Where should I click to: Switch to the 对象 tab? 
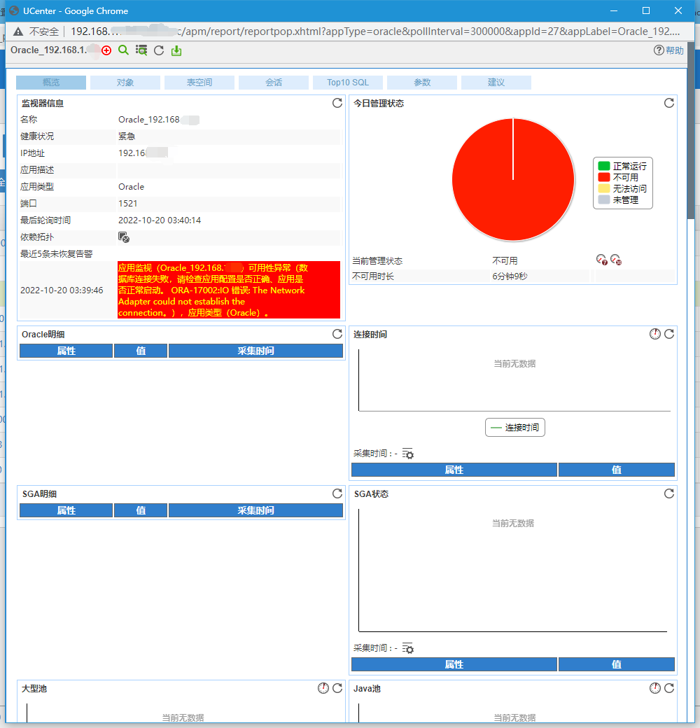(125, 82)
